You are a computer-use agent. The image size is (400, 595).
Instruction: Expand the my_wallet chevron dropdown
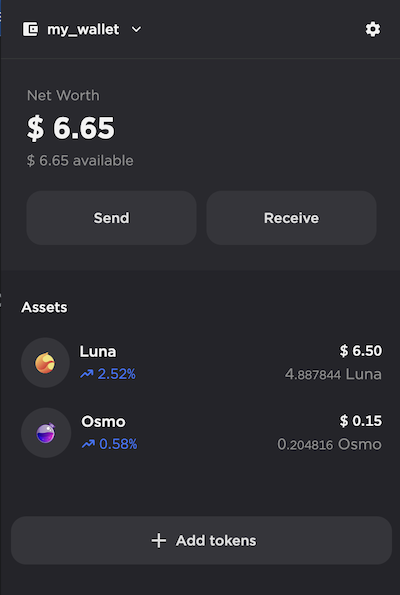coord(136,29)
